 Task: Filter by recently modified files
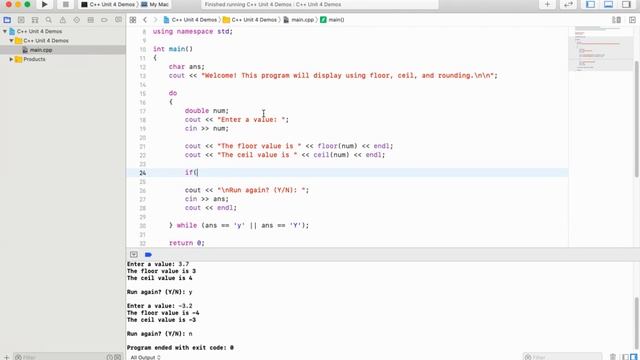coord(110,357)
